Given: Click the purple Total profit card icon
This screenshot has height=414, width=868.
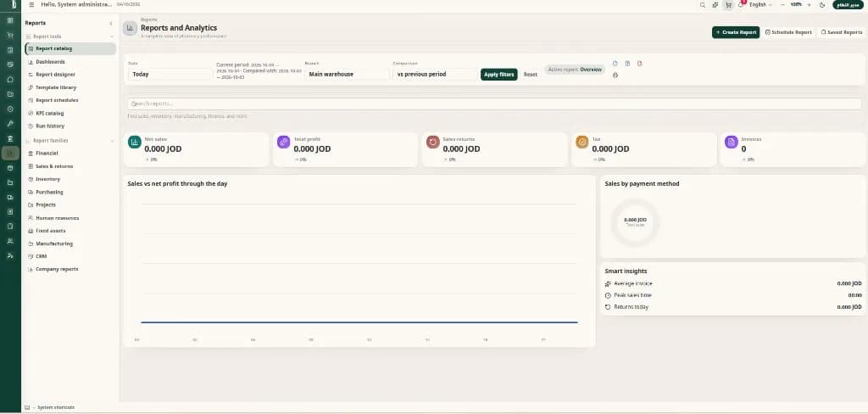Looking at the screenshot, I should click(283, 142).
